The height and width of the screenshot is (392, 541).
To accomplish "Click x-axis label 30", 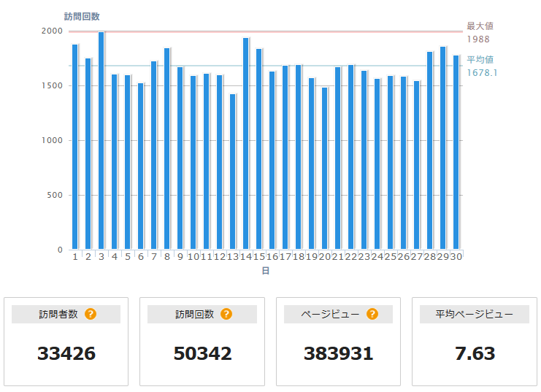I will (456, 257).
